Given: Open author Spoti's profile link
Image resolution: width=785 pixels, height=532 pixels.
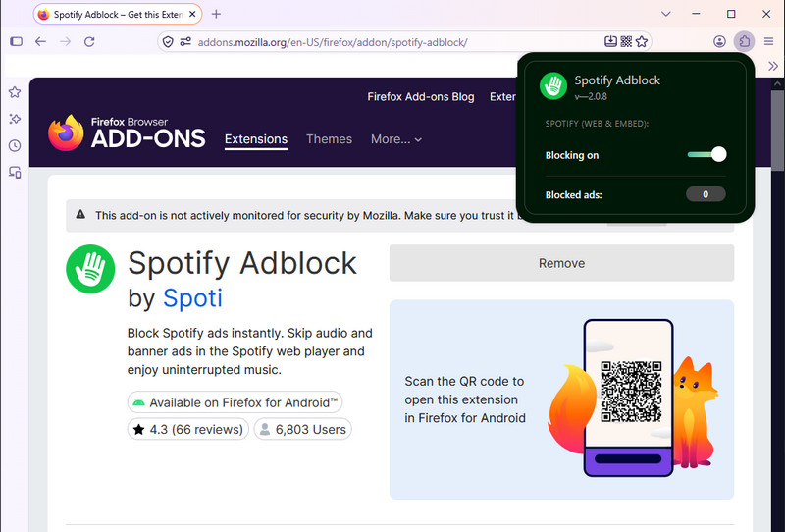Looking at the screenshot, I should point(192,298).
